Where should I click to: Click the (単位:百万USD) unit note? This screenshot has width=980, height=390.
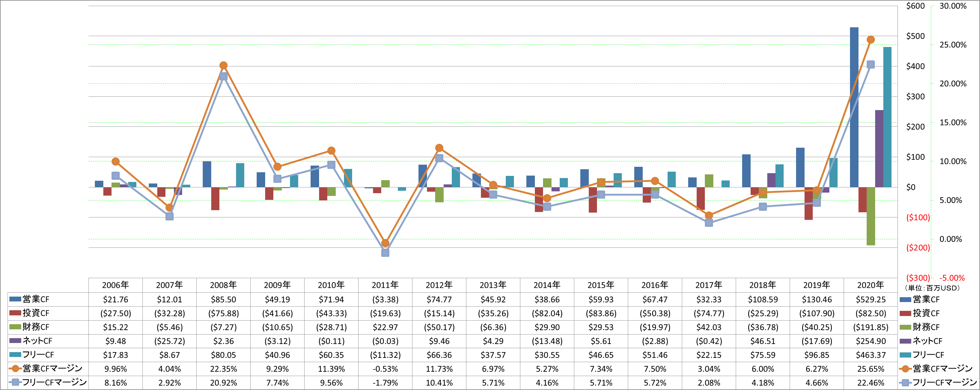point(932,288)
